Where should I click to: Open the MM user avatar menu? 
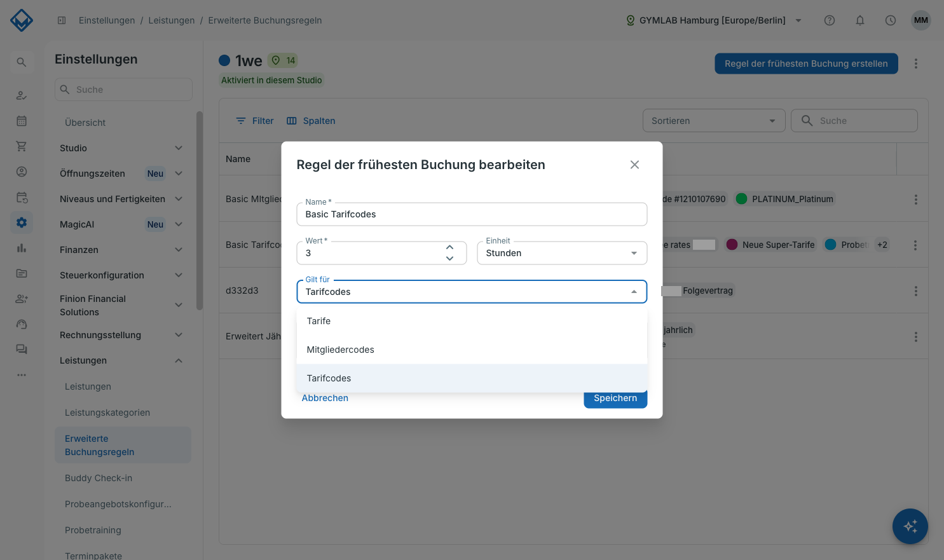pyautogui.click(x=921, y=20)
